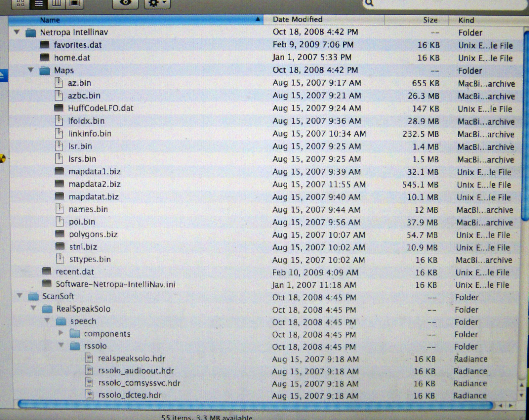Sort by Size column header
529x420 pixels.
(x=430, y=20)
